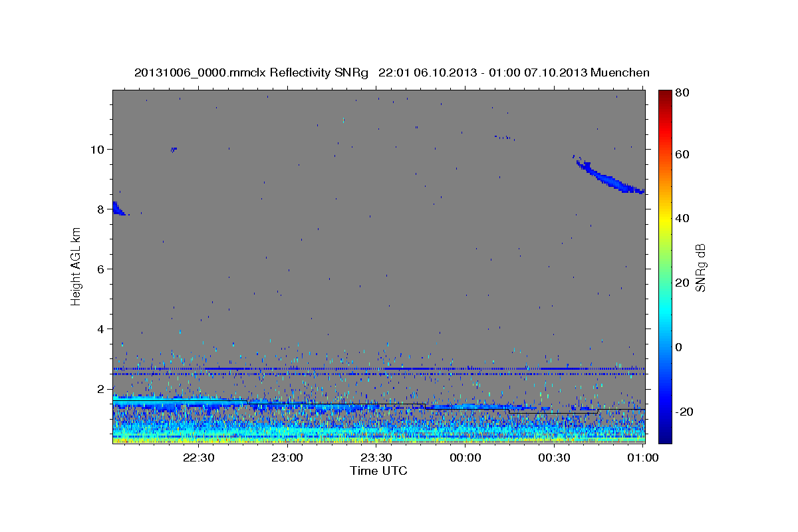Click the thin blue horizontal line near 2.7 km

tap(378, 368)
